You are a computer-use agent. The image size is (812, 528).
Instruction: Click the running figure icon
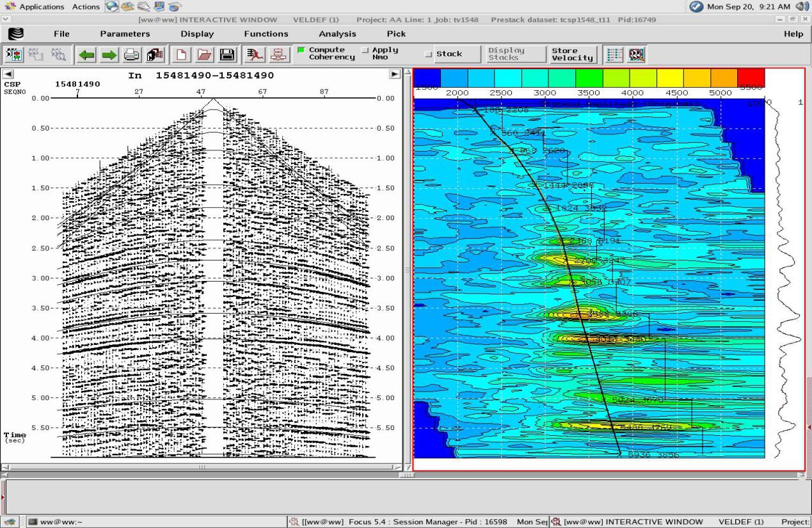(255, 55)
